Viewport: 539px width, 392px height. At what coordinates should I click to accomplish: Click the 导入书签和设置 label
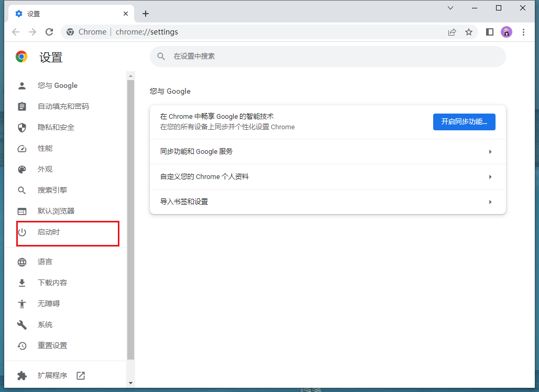coord(184,201)
